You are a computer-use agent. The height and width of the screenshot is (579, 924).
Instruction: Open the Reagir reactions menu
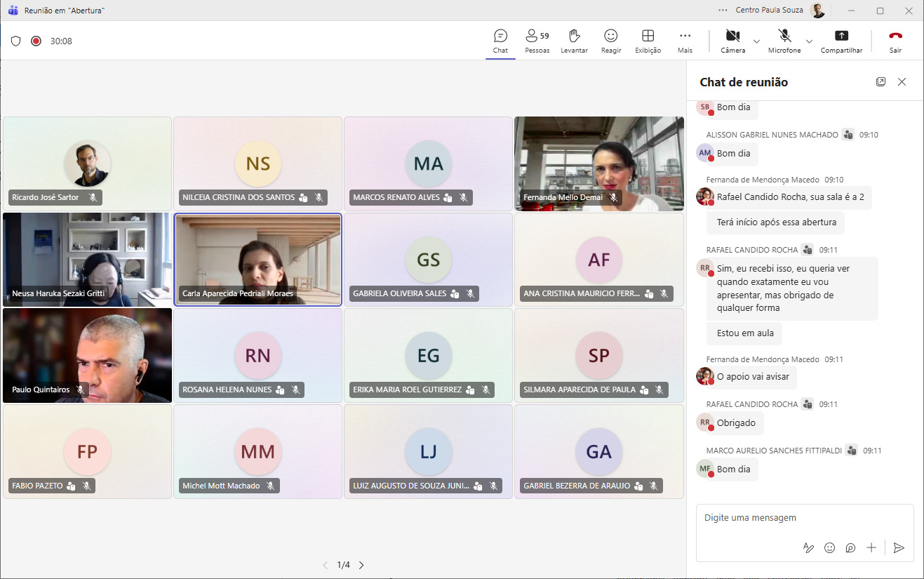(610, 41)
